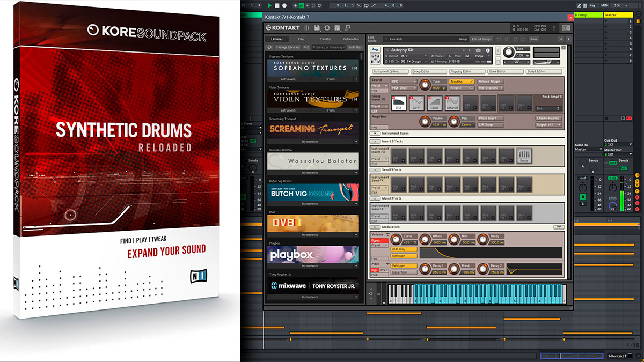Viewport: 644px width, 362px height.
Task: Click the info icon in Autopsy Kit header
Action: [487, 50]
